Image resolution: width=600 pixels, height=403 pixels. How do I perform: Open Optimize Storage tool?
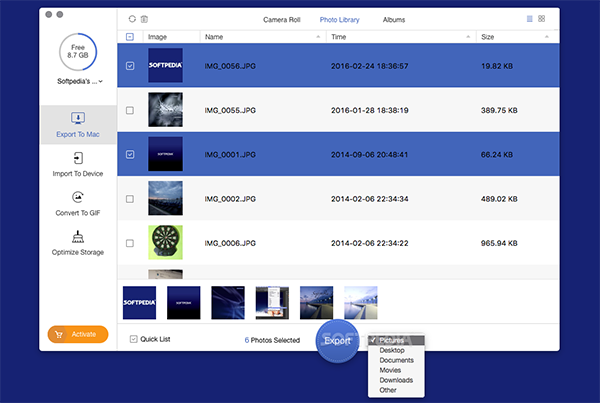78,243
